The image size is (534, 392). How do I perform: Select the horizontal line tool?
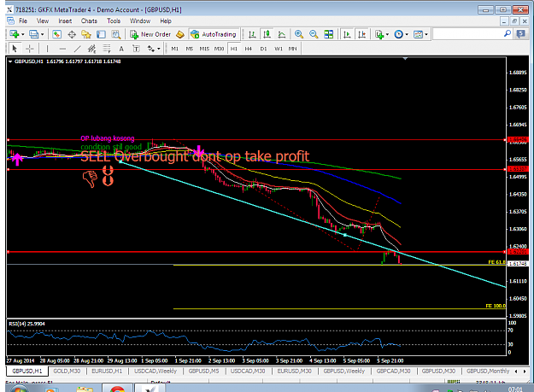point(62,49)
